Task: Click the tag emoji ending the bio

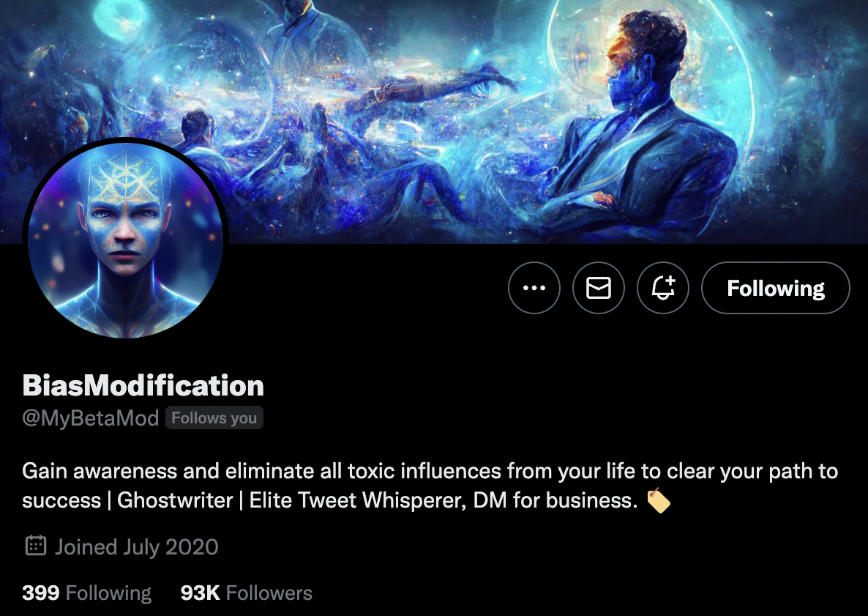Action: click(658, 501)
